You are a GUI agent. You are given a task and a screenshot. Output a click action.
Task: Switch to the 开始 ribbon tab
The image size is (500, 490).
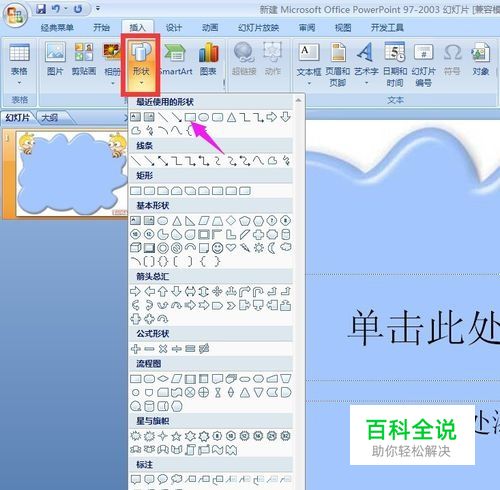click(x=102, y=27)
